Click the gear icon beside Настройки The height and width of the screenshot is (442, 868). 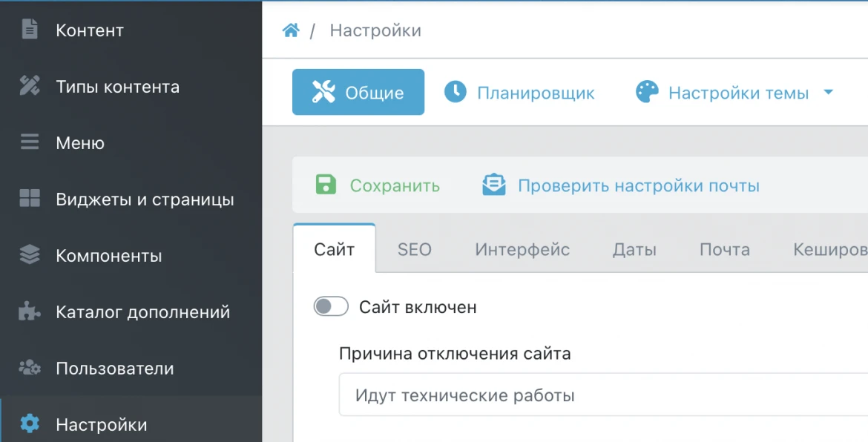point(28,424)
